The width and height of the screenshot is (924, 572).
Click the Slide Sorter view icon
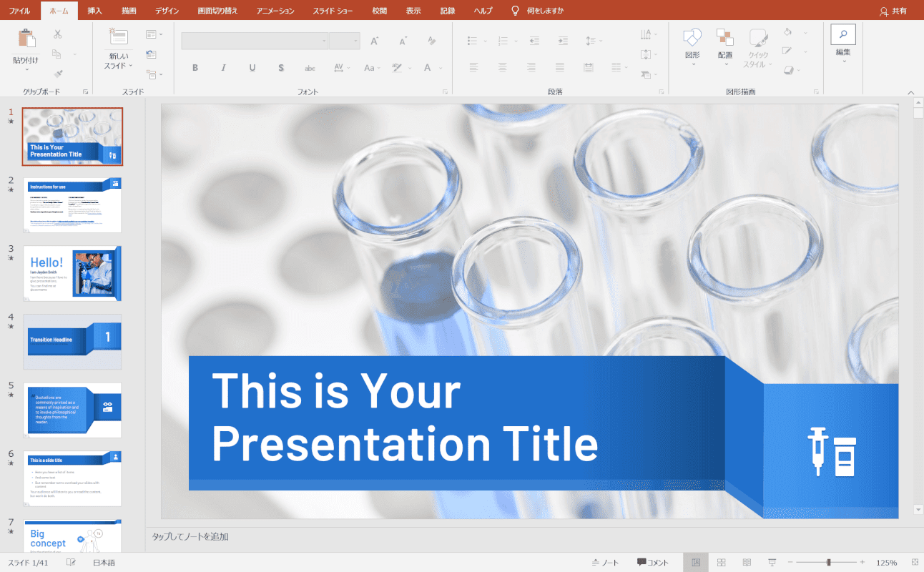[722, 563]
